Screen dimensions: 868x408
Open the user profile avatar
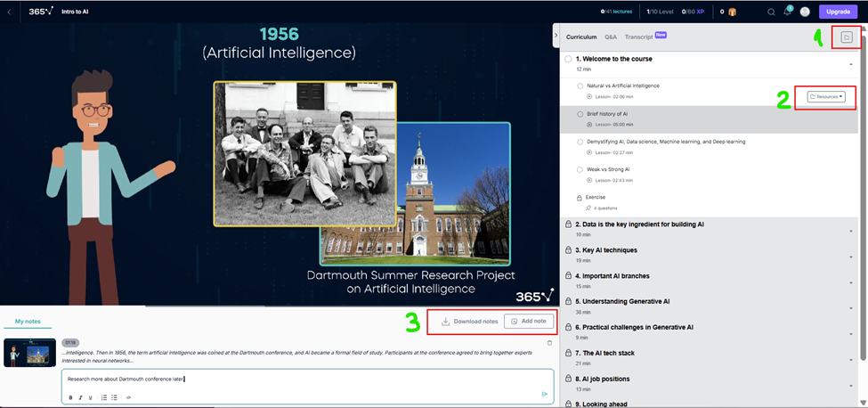(805, 12)
